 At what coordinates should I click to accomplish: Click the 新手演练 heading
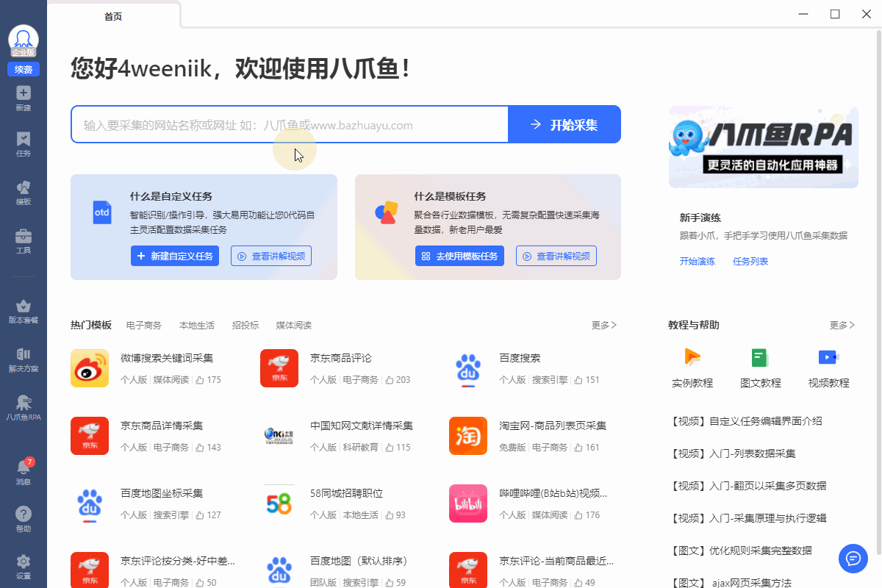700,218
